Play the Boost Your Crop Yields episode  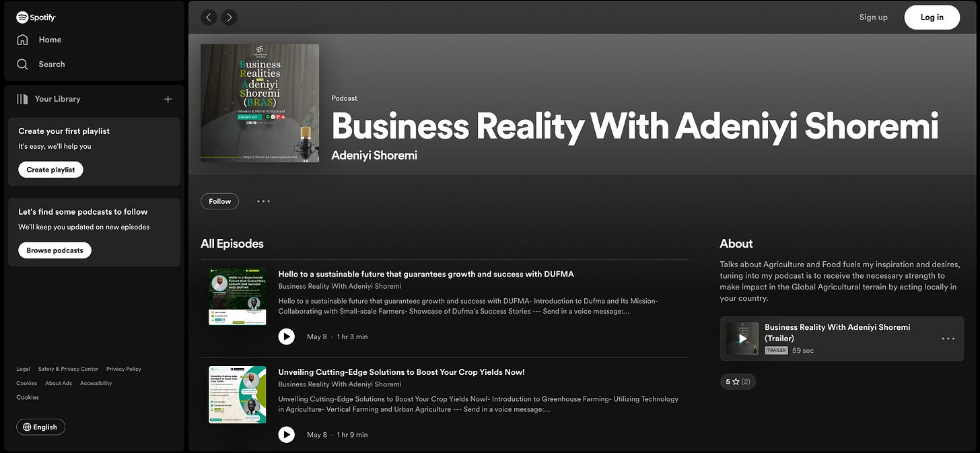point(287,435)
